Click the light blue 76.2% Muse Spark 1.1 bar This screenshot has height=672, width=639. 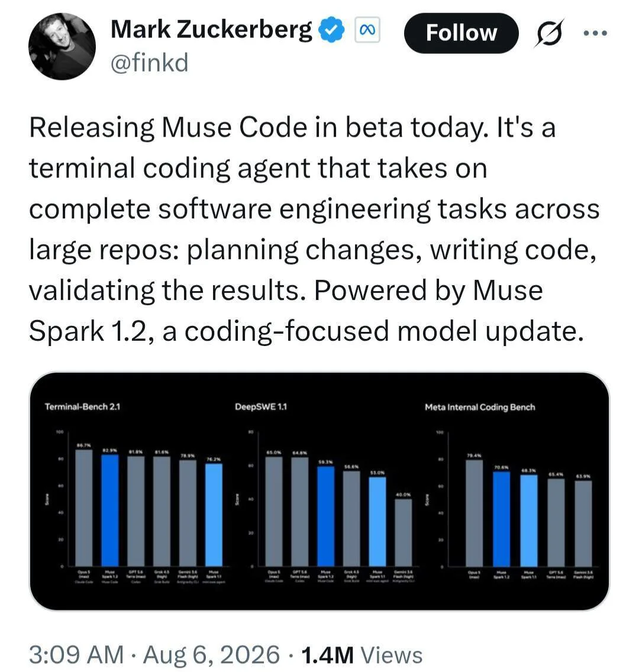214,515
